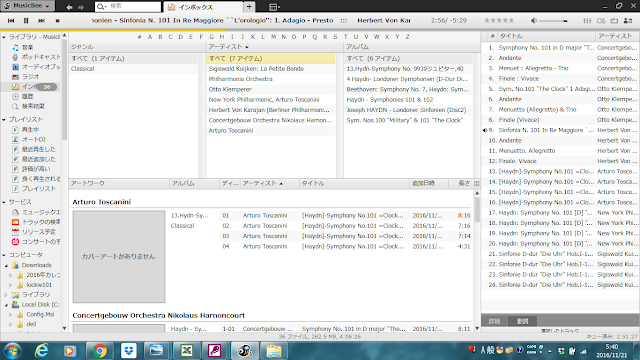
Task: Skip to the next track
Action: [x=42, y=20]
